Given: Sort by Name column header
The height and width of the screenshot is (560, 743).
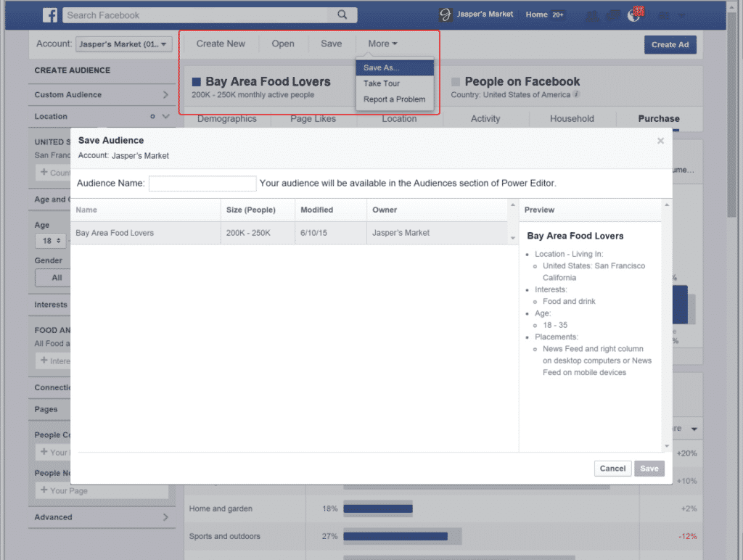Looking at the screenshot, I should (x=145, y=210).
